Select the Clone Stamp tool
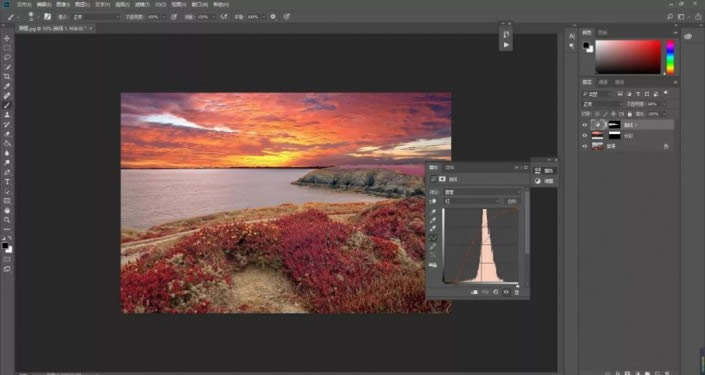 [x=7, y=115]
